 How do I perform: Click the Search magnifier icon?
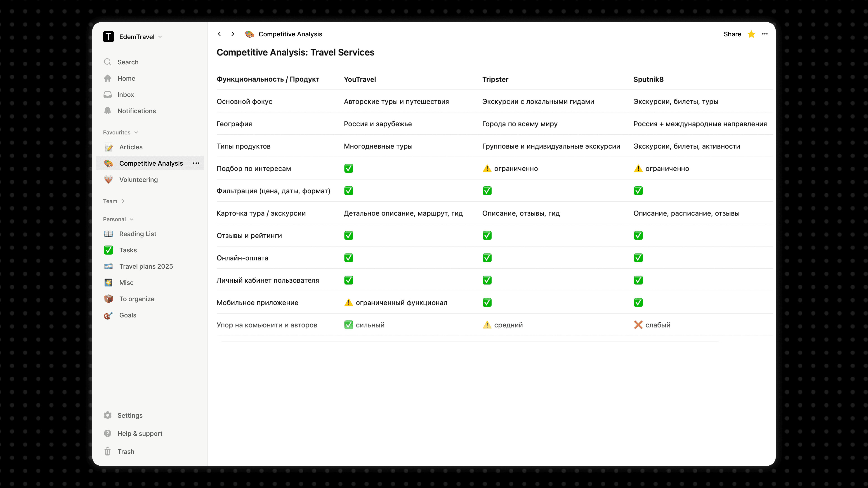pyautogui.click(x=108, y=62)
